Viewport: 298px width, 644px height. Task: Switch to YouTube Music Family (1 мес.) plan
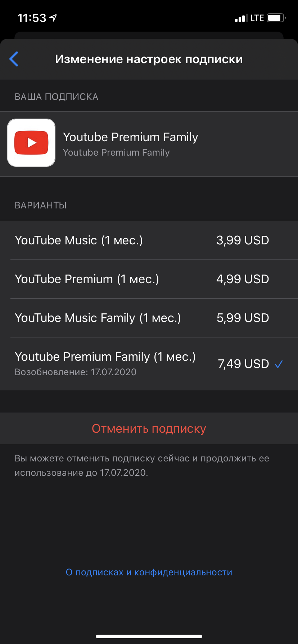point(98,318)
